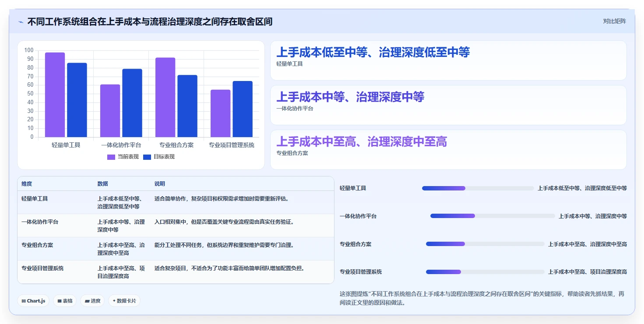This screenshot has height=324, width=644.
Task: Click the 专业项目管理系统 chart axis label
Action: [x=232, y=145]
